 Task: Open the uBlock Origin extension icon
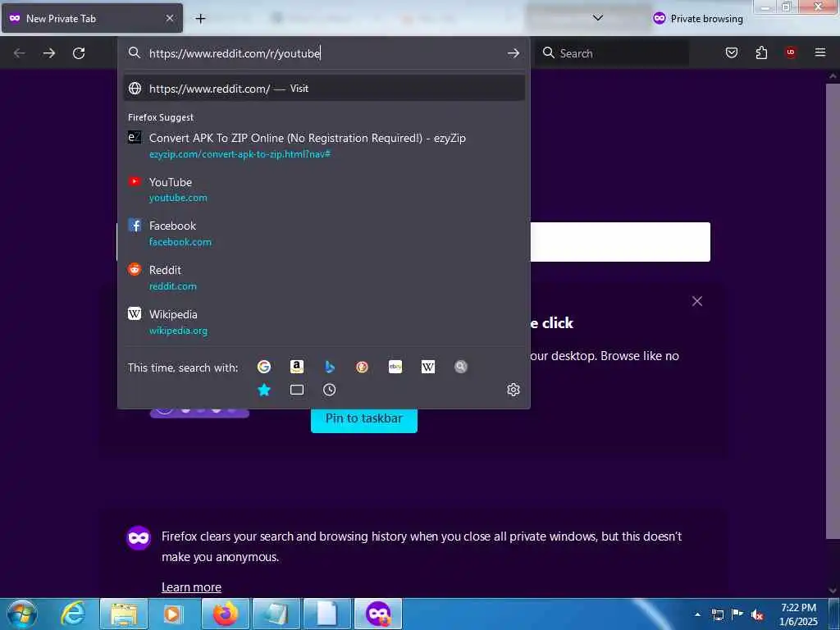791,52
